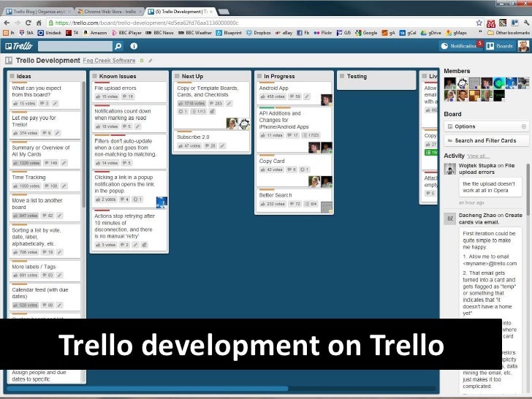The image size is (532, 399).
Task: Open the Notifications button
Action: pos(460,46)
